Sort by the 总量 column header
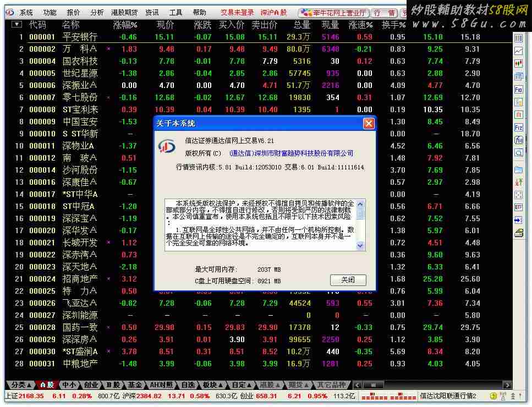Image resolution: width=532 pixels, height=407 pixels. [x=301, y=25]
